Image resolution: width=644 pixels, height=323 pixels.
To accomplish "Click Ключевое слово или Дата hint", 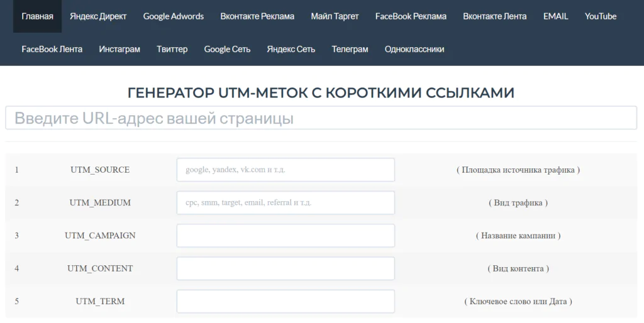I will 518,301.
